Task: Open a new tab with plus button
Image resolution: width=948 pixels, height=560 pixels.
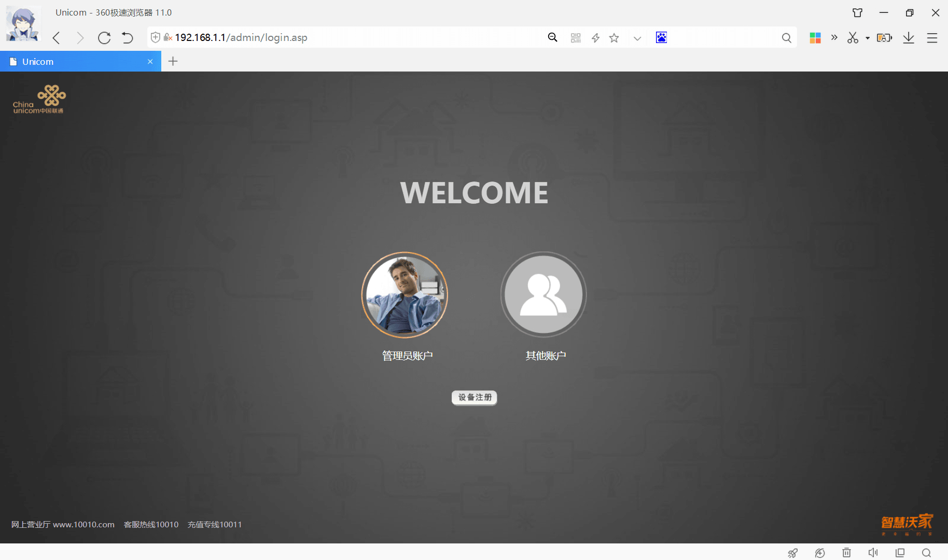Action: click(173, 61)
